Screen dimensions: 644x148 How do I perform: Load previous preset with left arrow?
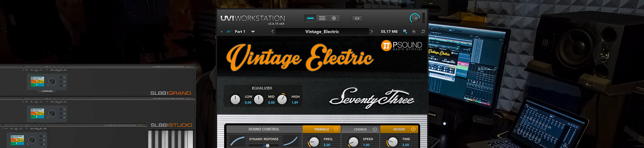pyautogui.click(x=272, y=32)
